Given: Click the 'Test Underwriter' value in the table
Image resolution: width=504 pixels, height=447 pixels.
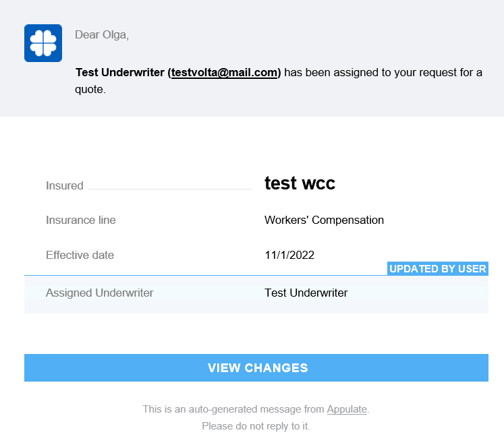Looking at the screenshot, I should pyautogui.click(x=306, y=293).
